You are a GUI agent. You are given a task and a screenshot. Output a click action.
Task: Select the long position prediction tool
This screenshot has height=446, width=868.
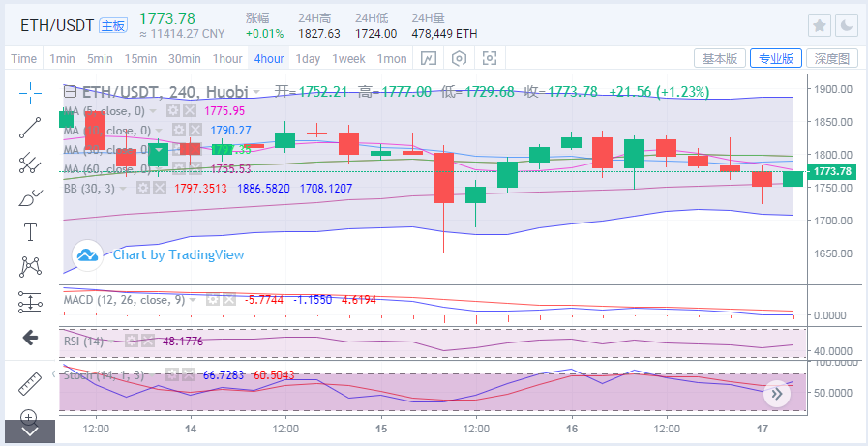coord(30,302)
